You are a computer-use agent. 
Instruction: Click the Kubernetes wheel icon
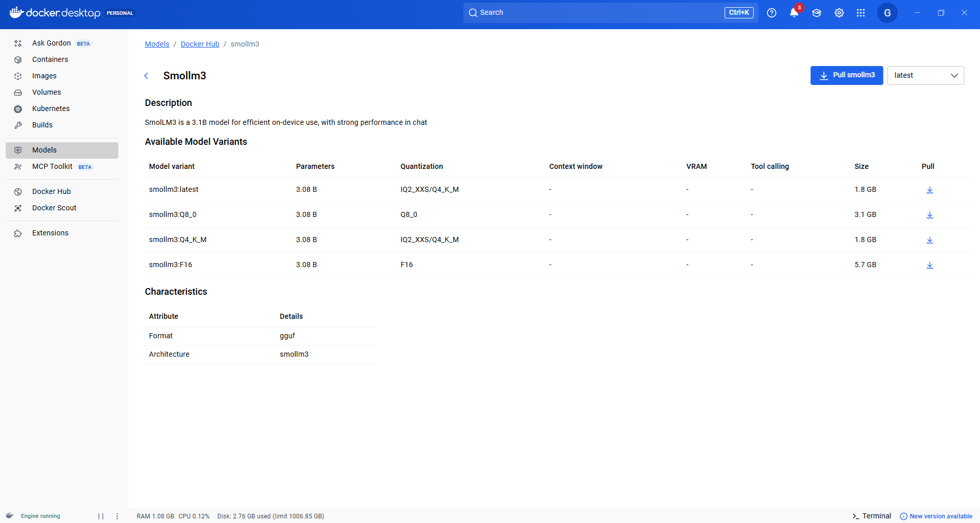click(x=18, y=109)
